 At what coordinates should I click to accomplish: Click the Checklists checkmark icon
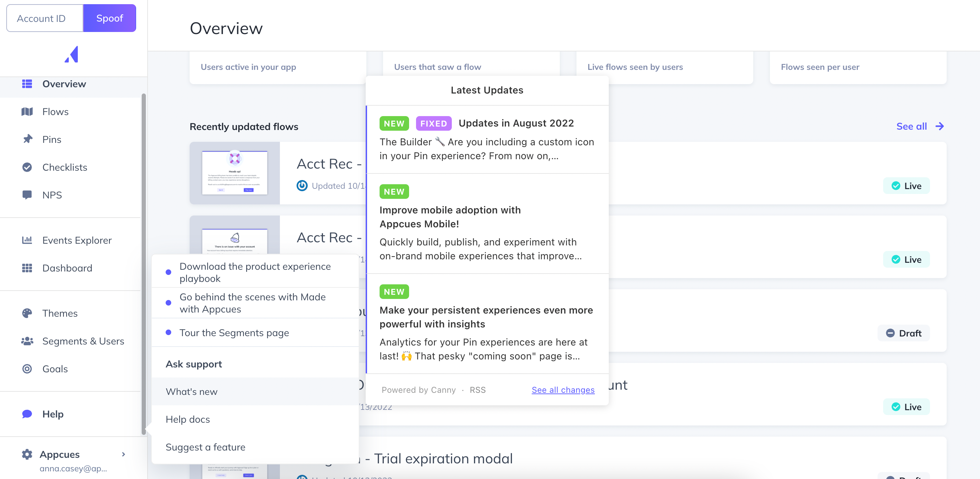pyautogui.click(x=27, y=167)
